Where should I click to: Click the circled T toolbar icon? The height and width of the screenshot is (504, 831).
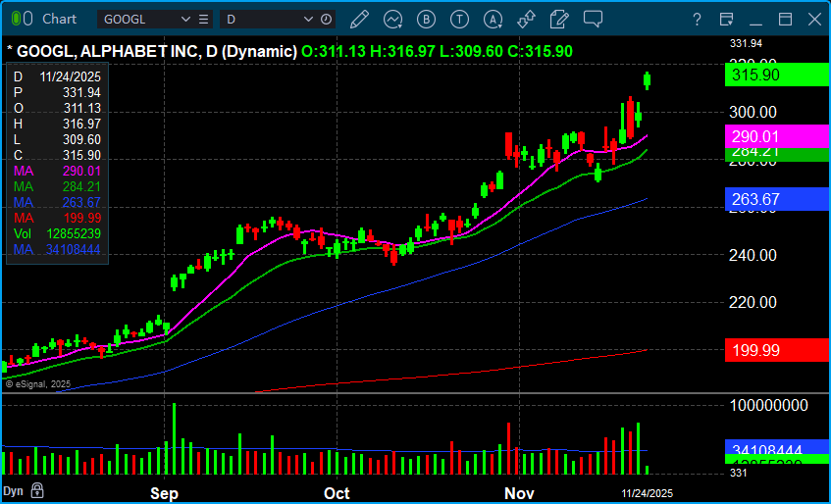pyautogui.click(x=459, y=20)
